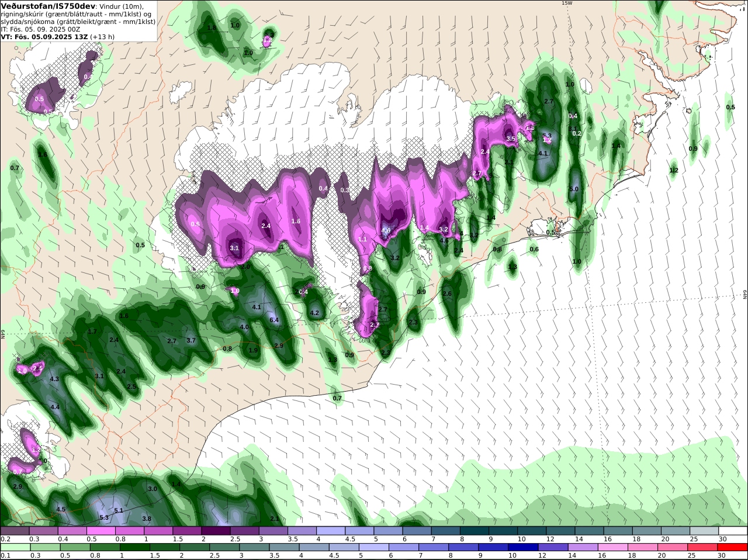Click the "(+13 h)" forecast offset text
Viewport: 748px width, 560px height.
pos(102,37)
